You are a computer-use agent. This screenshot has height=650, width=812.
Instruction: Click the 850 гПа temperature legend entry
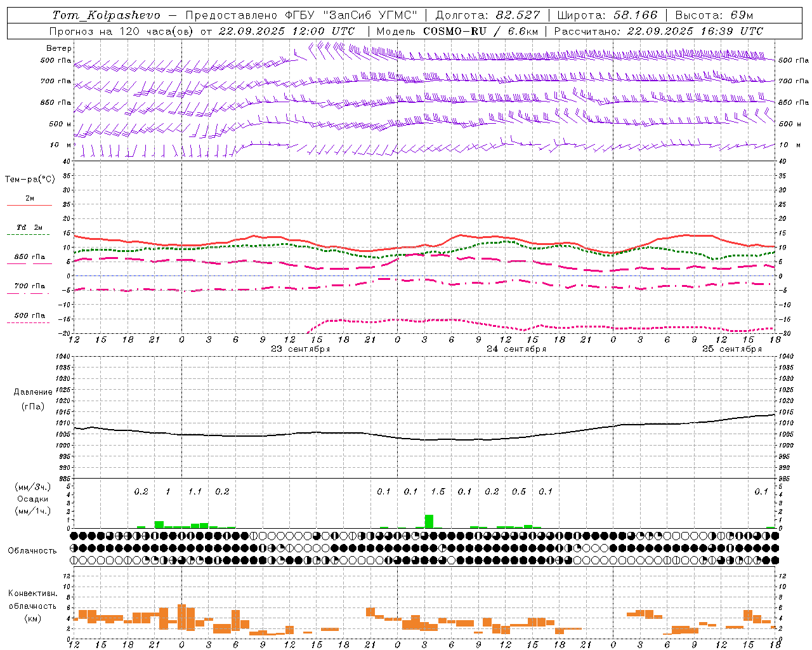pos(30,256)
